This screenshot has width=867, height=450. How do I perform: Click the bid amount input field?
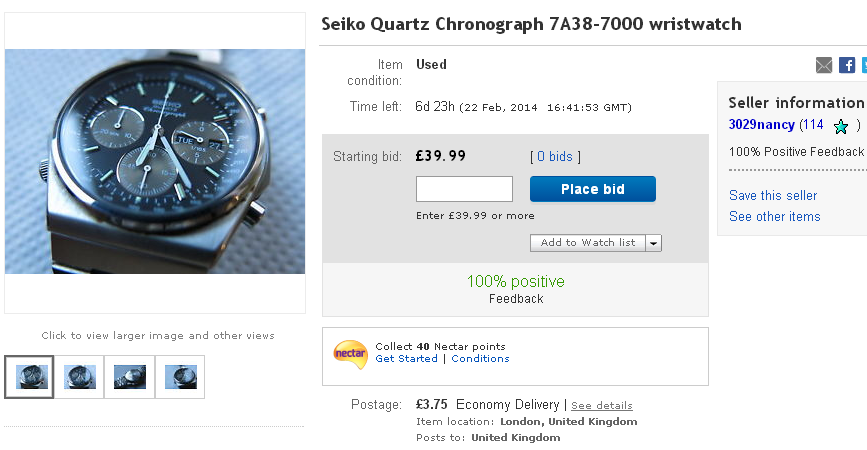tap(464, 189)
